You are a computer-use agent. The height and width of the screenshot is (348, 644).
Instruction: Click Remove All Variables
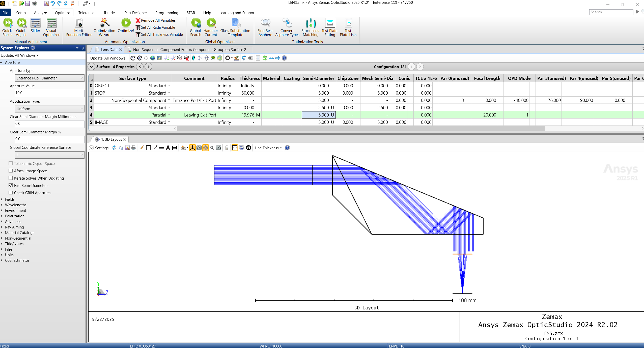[x=156, y=20]
